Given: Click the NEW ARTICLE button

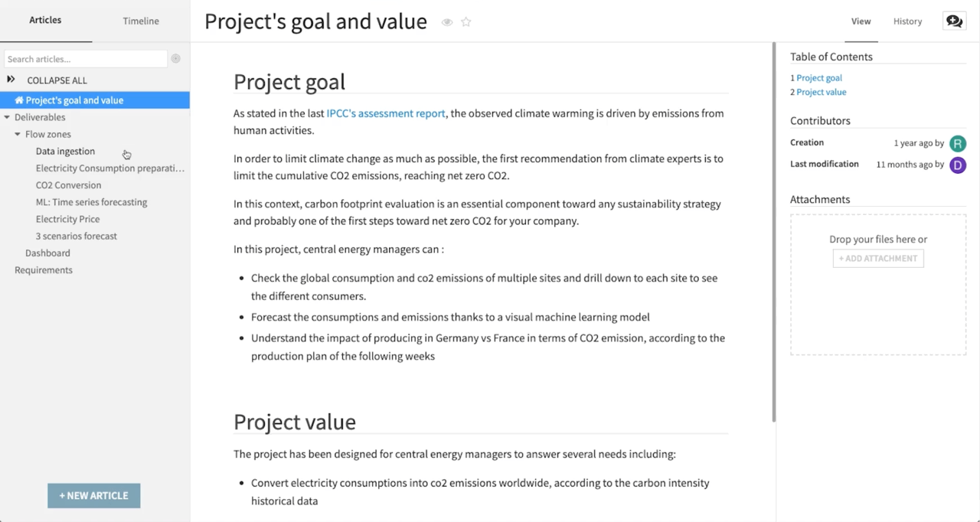Looking at the screenshot, I should click(x=93, y=495).
